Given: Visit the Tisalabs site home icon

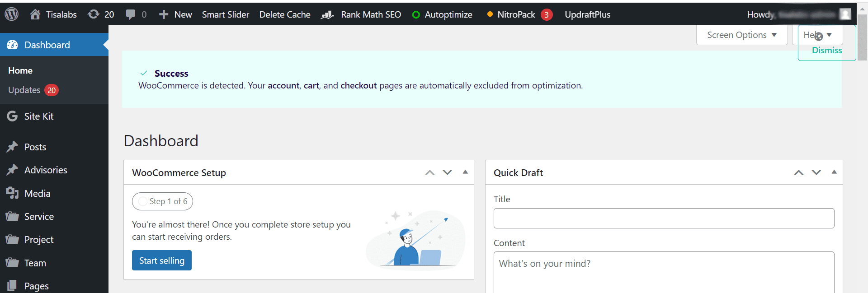Looking at the screenshot, I should pyautogui.click(x=35, y=14).
